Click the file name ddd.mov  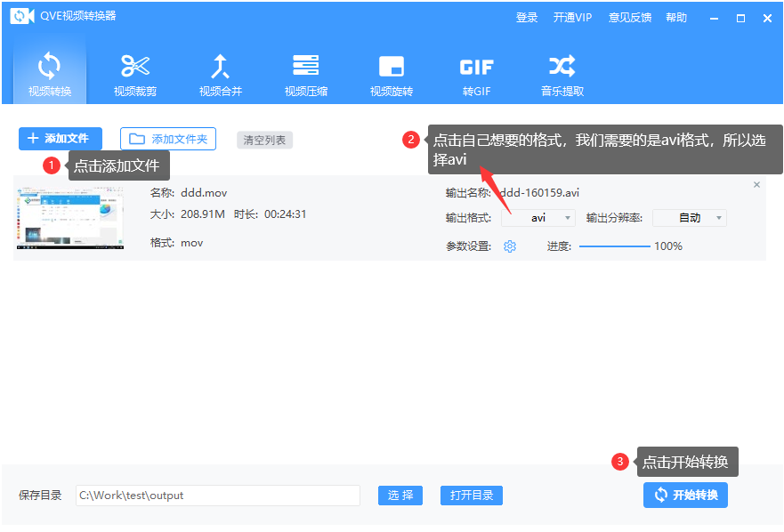(204, 192)
